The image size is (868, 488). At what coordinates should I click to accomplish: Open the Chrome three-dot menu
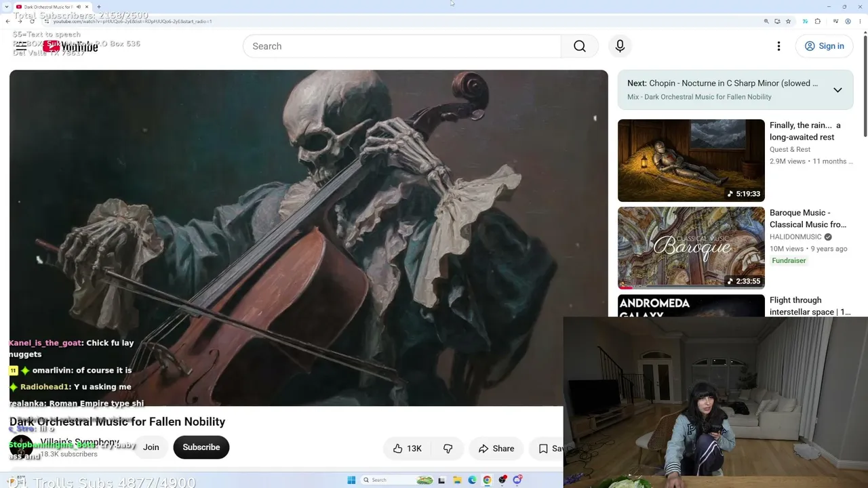click(860, 21)
